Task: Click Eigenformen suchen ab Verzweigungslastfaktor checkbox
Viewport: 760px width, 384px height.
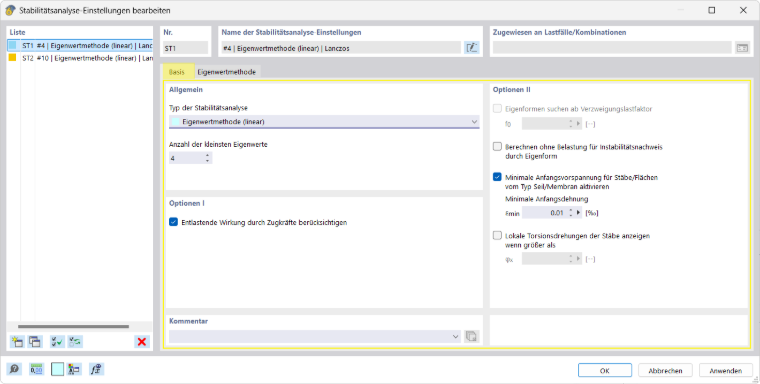Action: [x=497, y=109]
